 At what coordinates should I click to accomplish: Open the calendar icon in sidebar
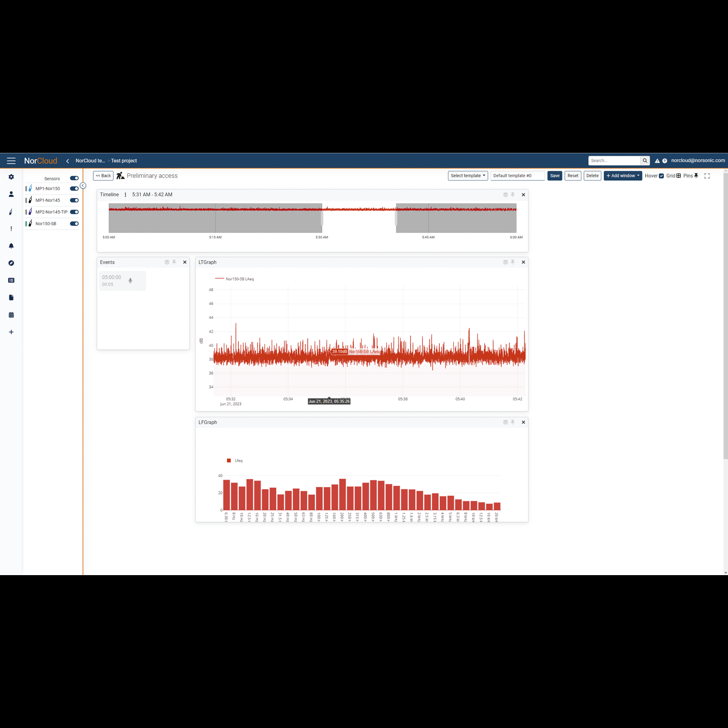pyautogui.click(x=11, y=315)
